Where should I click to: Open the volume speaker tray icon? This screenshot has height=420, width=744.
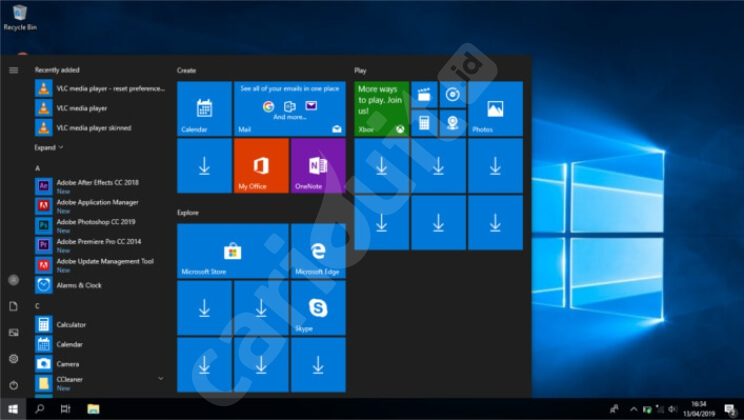point(672,409)
